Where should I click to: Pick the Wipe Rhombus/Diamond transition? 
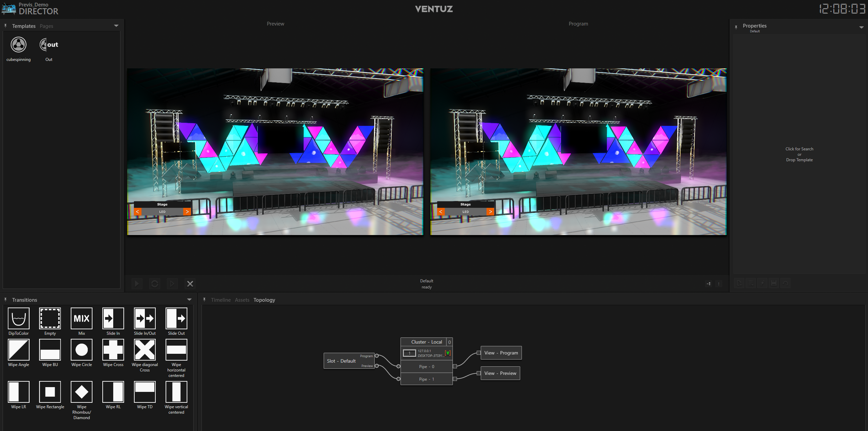click(x=82, y=392)
